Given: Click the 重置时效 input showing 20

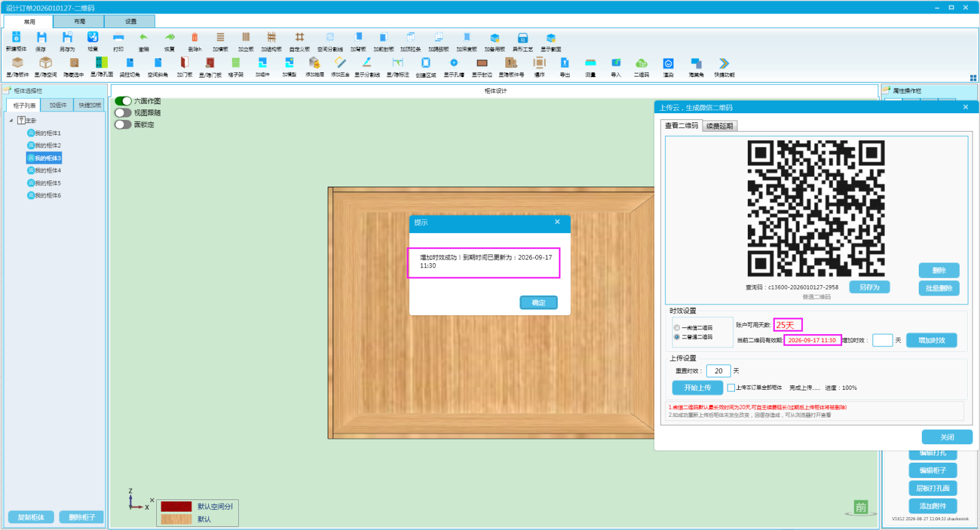Looking at the screenshot, I should coord(718,371).
